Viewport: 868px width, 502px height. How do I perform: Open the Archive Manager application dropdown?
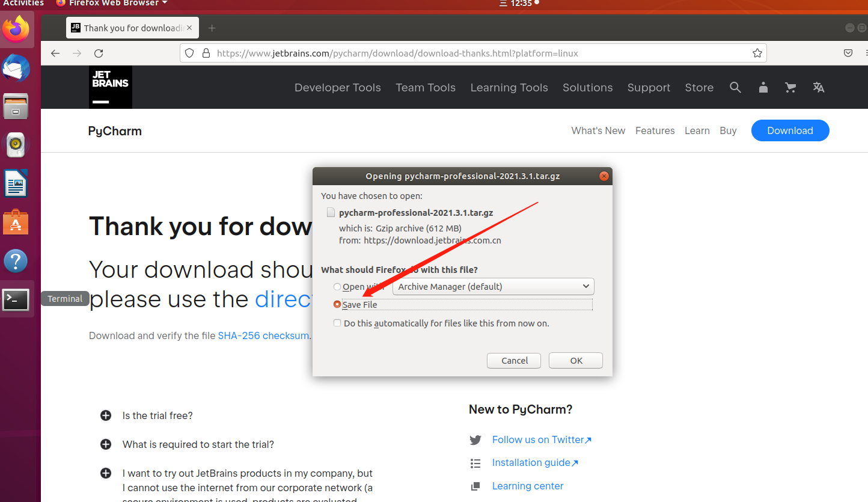493,287
